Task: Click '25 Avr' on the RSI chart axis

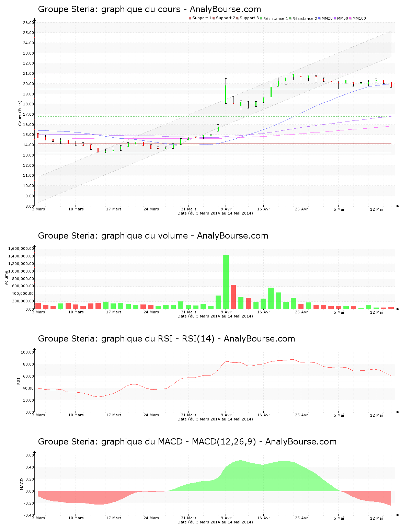Action: 301,415
